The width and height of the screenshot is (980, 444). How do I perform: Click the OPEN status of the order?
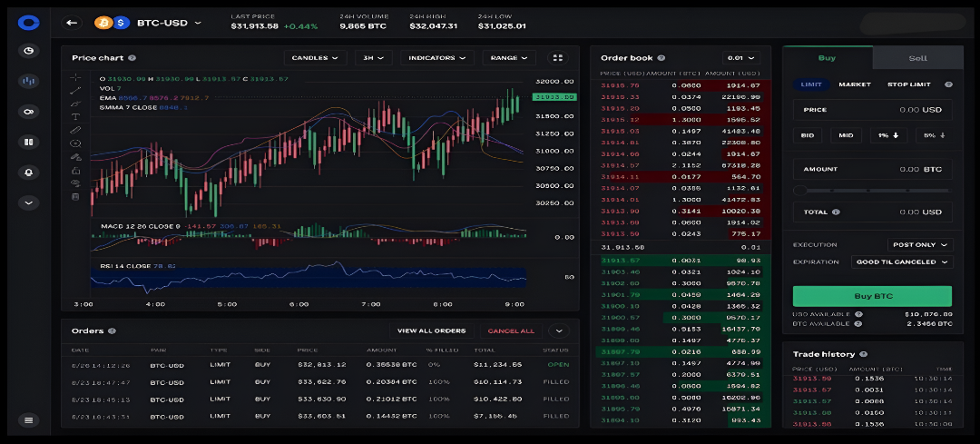click(558, 365)
